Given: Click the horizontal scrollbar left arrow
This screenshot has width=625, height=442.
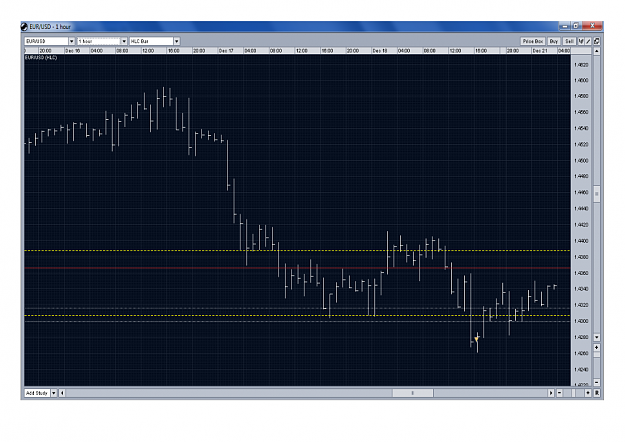Looking at the screenshot, I should pos(62,393).
